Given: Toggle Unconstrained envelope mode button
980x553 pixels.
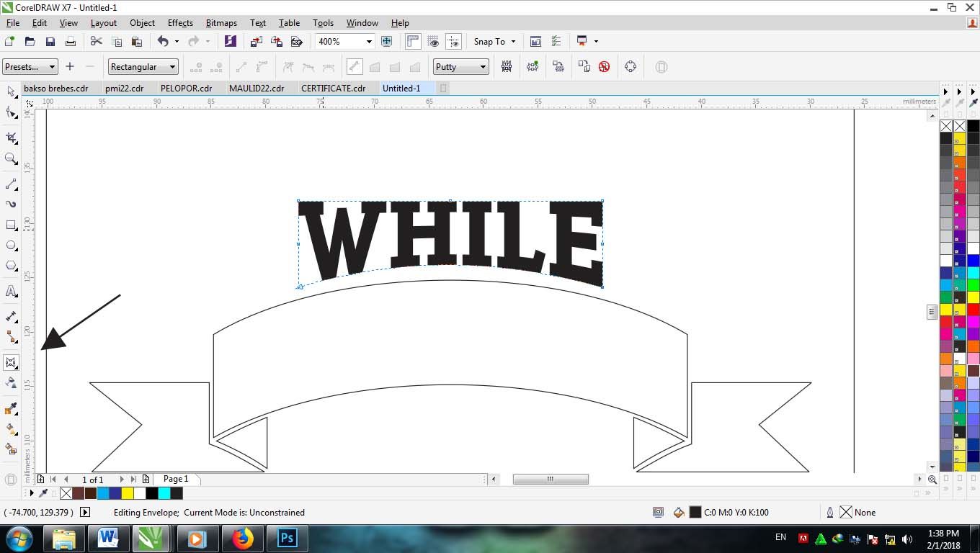Looking at the screenshot, I should tap(355, 67).
